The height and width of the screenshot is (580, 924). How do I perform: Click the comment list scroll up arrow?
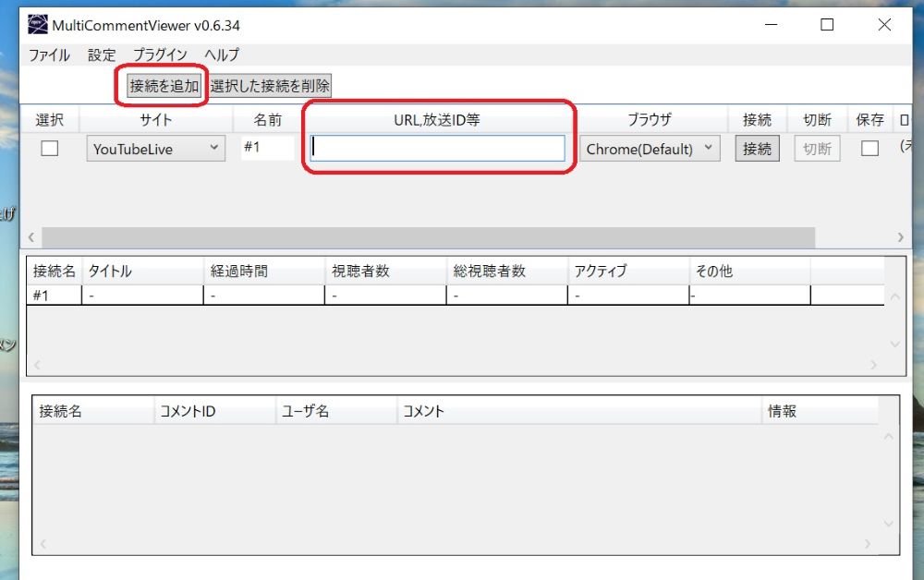[889, 436]
